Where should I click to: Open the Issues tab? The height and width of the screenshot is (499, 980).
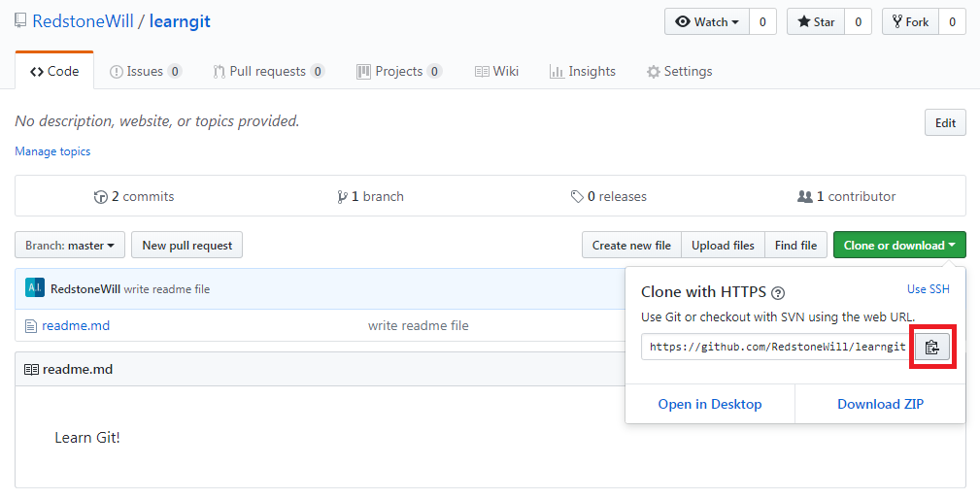(x=145, y=71)
